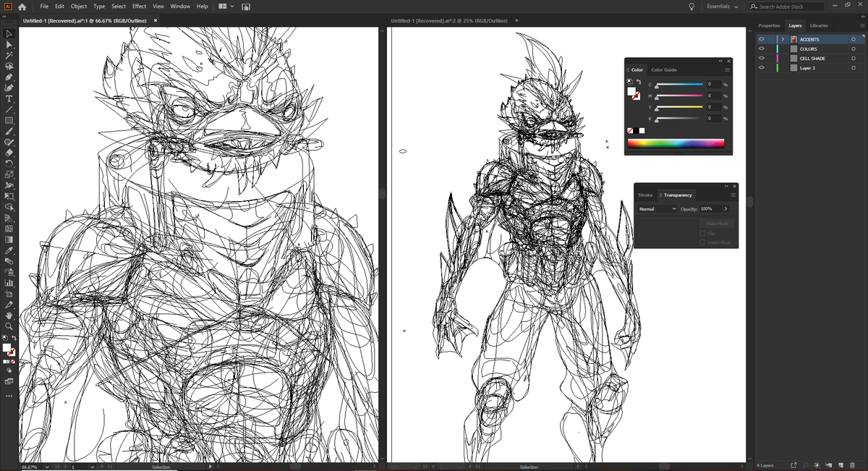
Task: Select the Gradient tool
Action: [x=9, y=239]
